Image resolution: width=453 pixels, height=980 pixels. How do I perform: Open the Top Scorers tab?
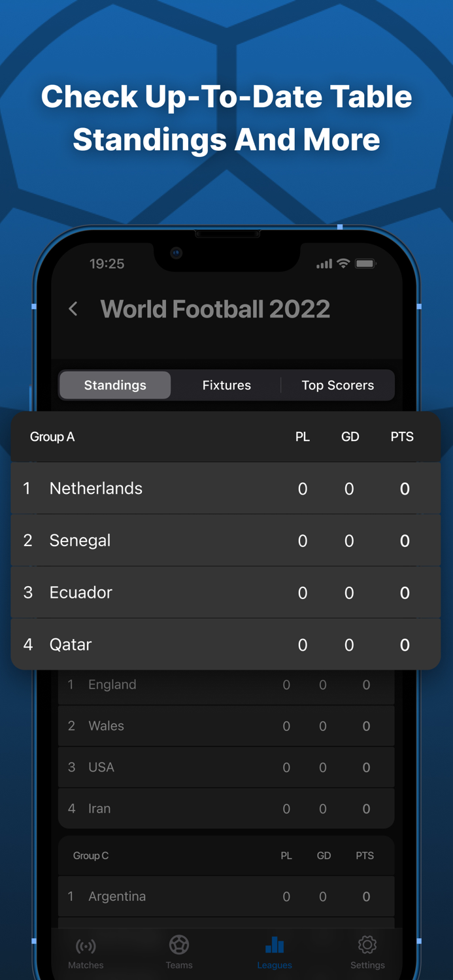pos(338,385)
